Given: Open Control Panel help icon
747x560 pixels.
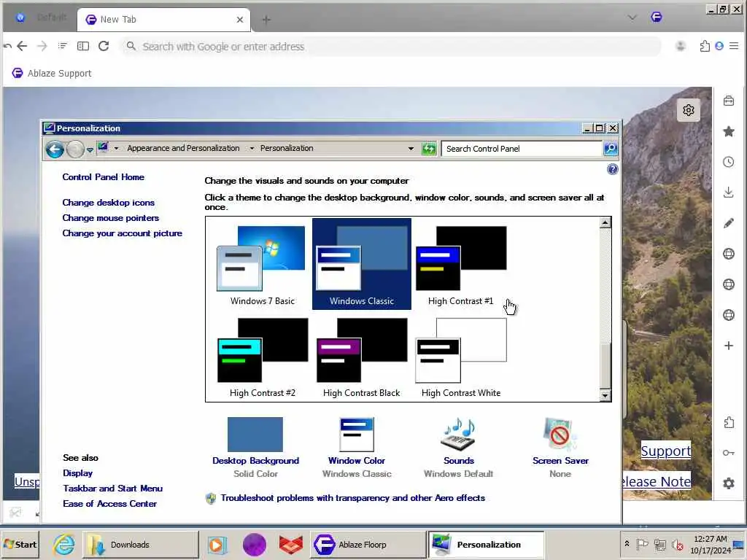Looking at the screenshot, I should tap(612, 169).
